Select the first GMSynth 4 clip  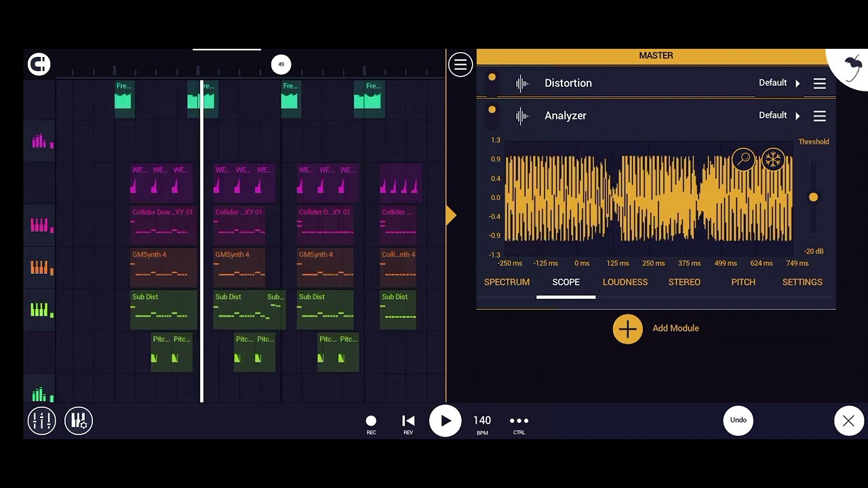pos(163,268)
